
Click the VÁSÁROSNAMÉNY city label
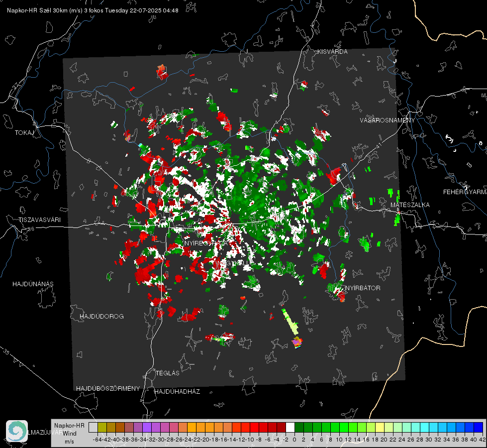pos(388,120)
